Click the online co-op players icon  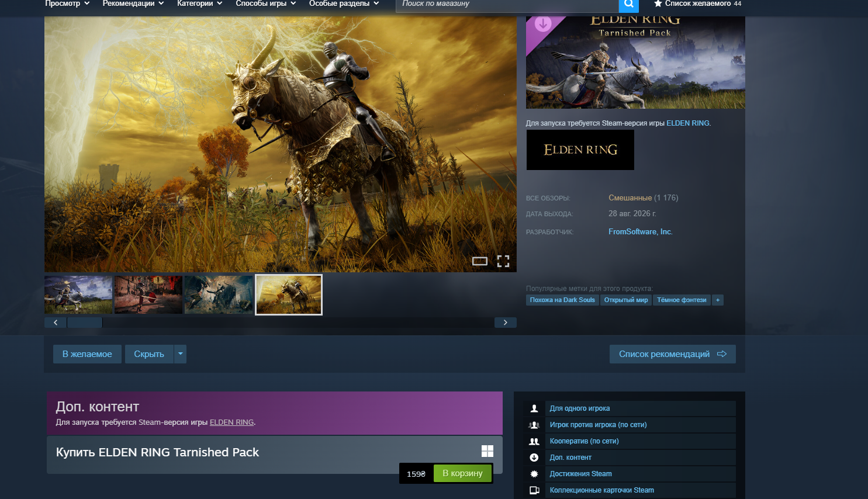[x=534, y=441]
